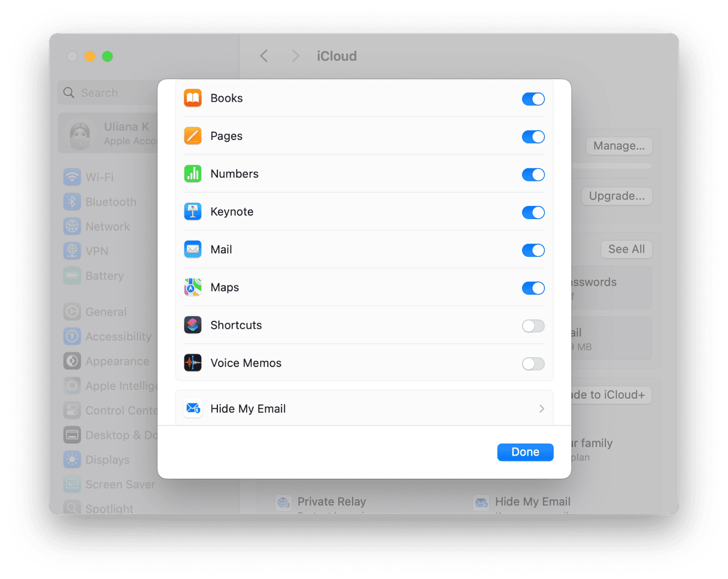Click the Apple Intelligence icon in sidebar
The width and height of the screenshot is (728, 579).
(72, 386)
